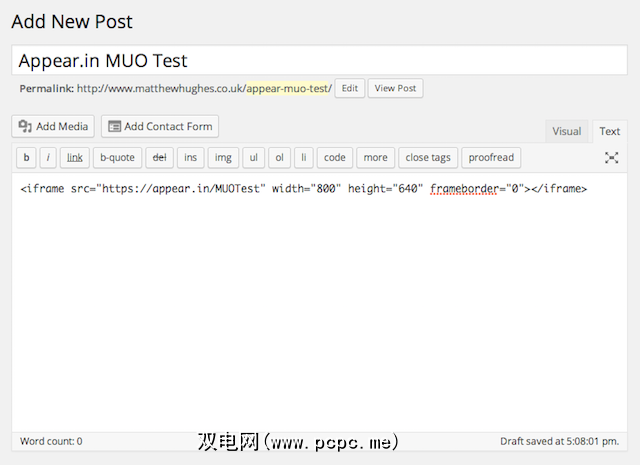Click the li list item button

click(x=304, y=158)
